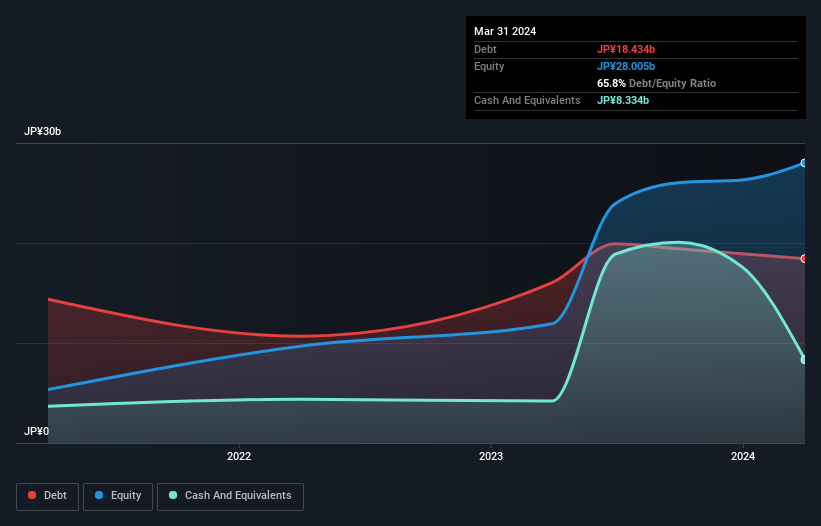Toggle the Debt series legend button
821x526 pixels.
pyautogui.click(x=48, y=496)
